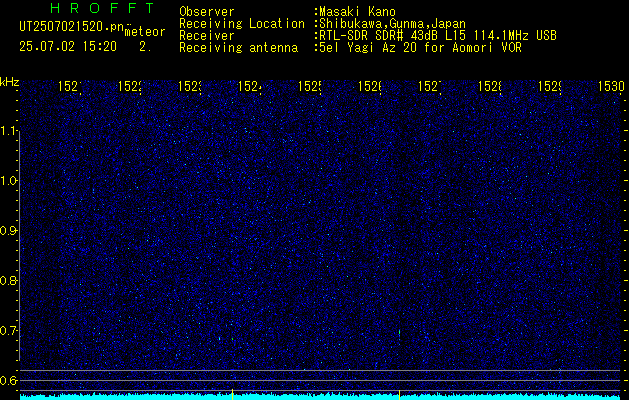This screenshot has height=400, width=629.
Task: Select the file name UT2507021520.pn
Action: pos(71,27)
